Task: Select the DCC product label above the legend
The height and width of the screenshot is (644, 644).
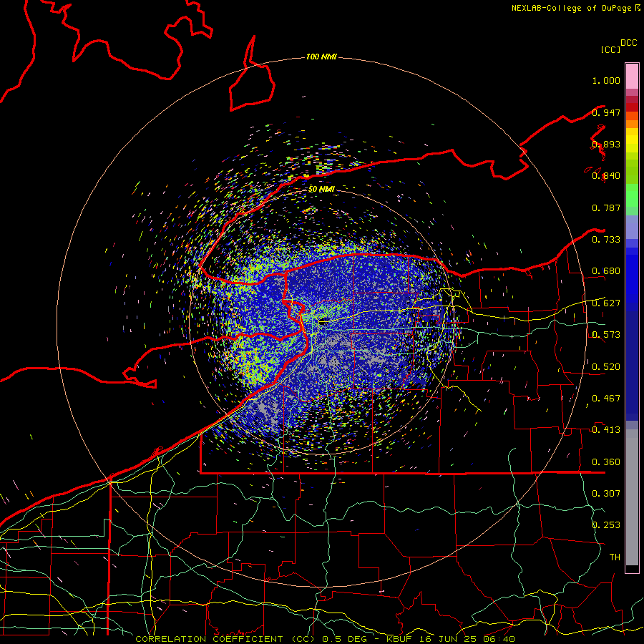Action: [628, 43]
